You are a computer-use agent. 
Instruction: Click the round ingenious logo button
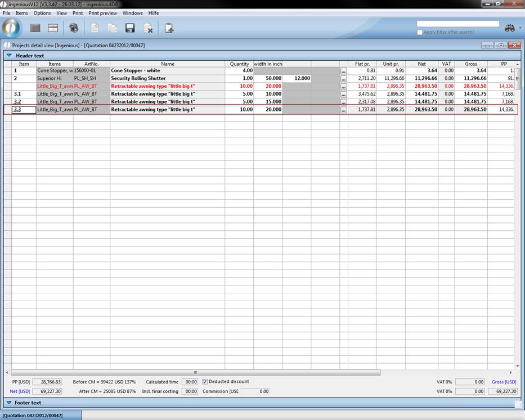pos(11,28)
